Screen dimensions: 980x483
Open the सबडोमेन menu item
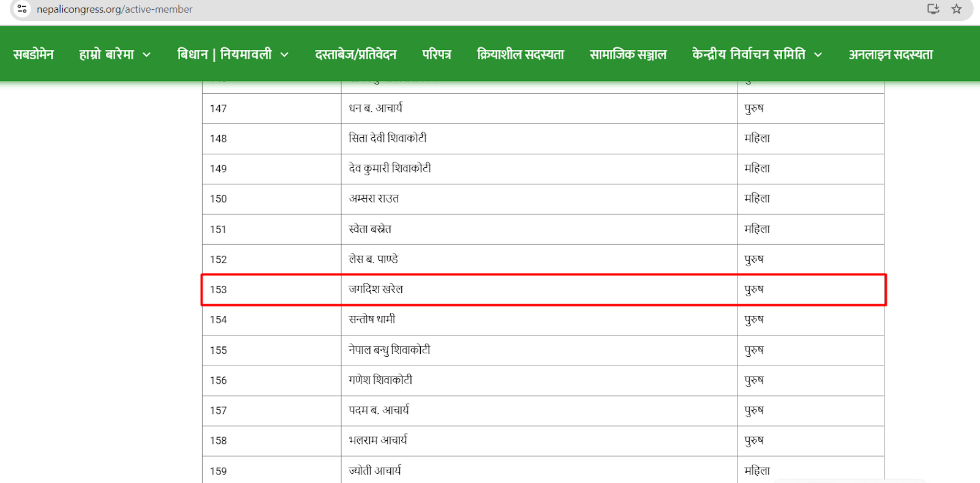pos(34,54)
